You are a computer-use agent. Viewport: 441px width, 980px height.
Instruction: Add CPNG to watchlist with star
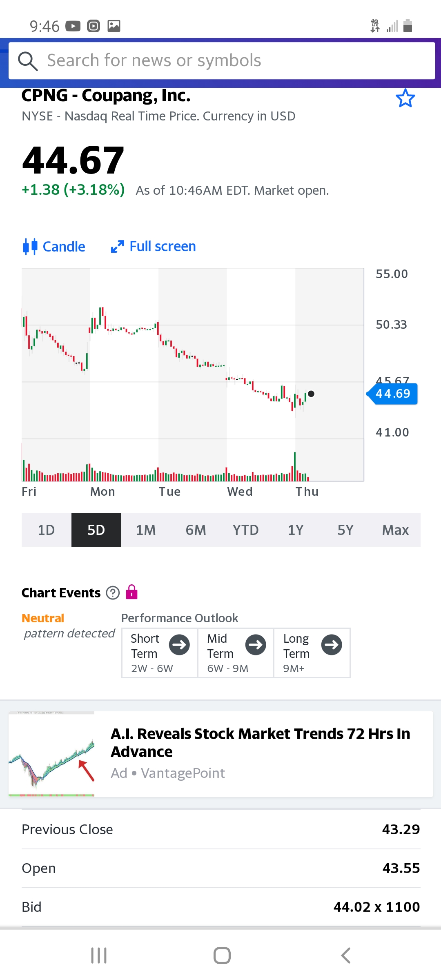point(405,98)
